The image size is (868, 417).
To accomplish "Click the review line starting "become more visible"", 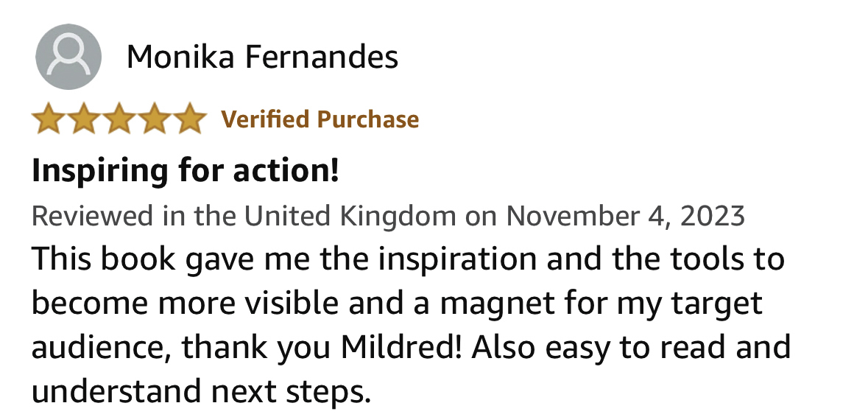I will click(396, 303).
